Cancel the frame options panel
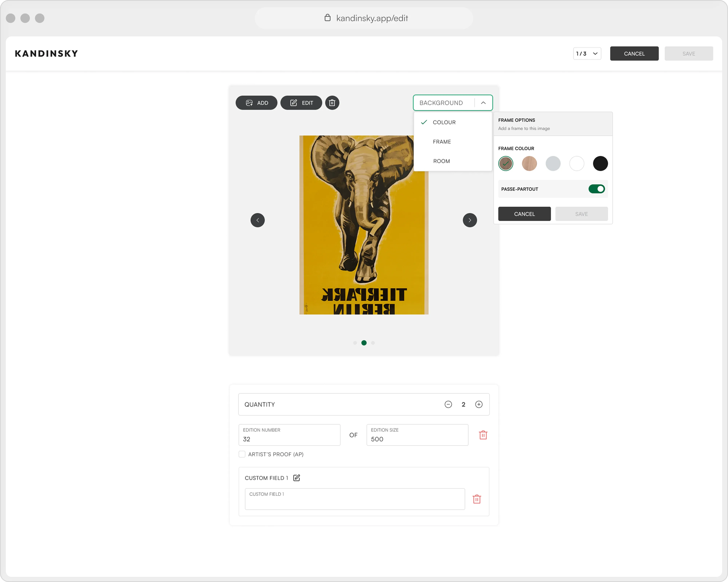The width and height of the screenshot is (728, 582). coord(524,214)
